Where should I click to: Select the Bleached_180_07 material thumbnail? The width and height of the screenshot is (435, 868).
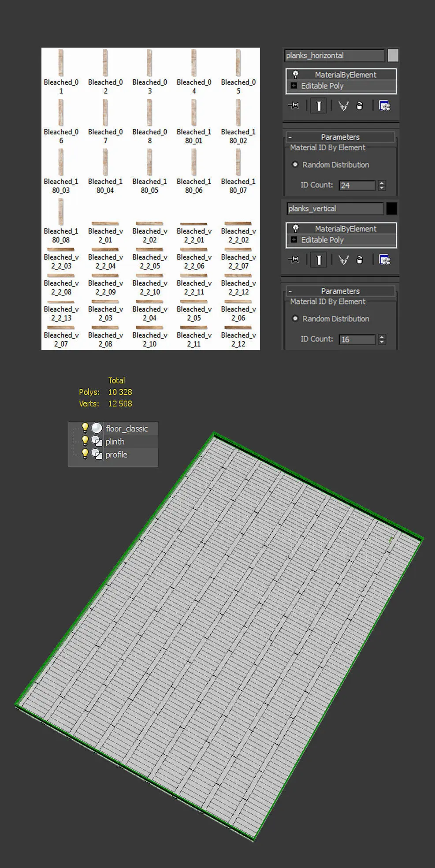point(238,162)
